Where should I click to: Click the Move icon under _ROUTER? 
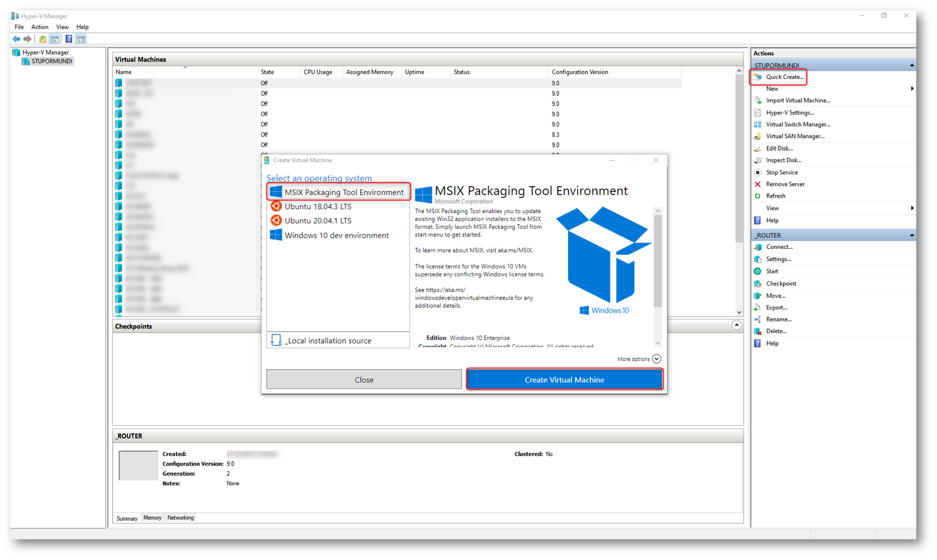[758, 296]
